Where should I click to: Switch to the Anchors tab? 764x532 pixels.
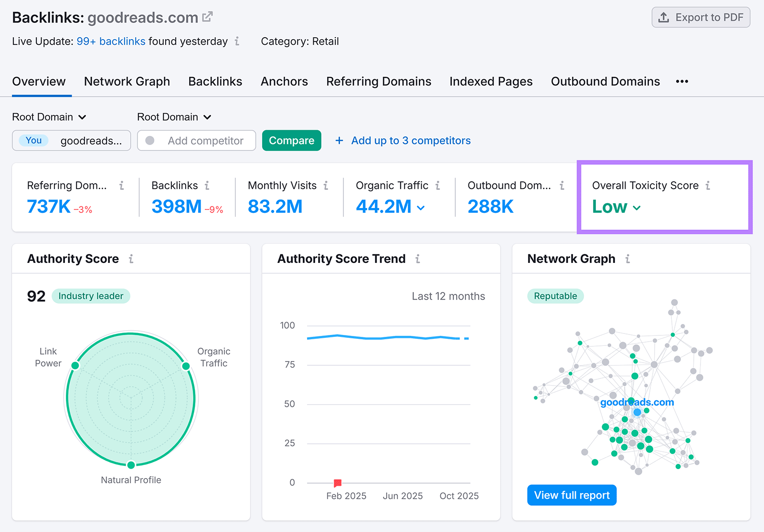point(284,81)
